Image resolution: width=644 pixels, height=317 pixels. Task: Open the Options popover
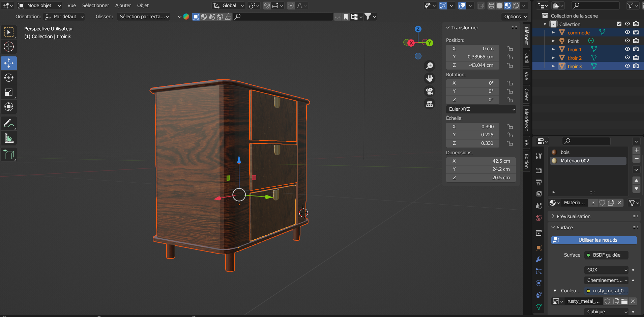pyautogui.click(x=514, y=16)
